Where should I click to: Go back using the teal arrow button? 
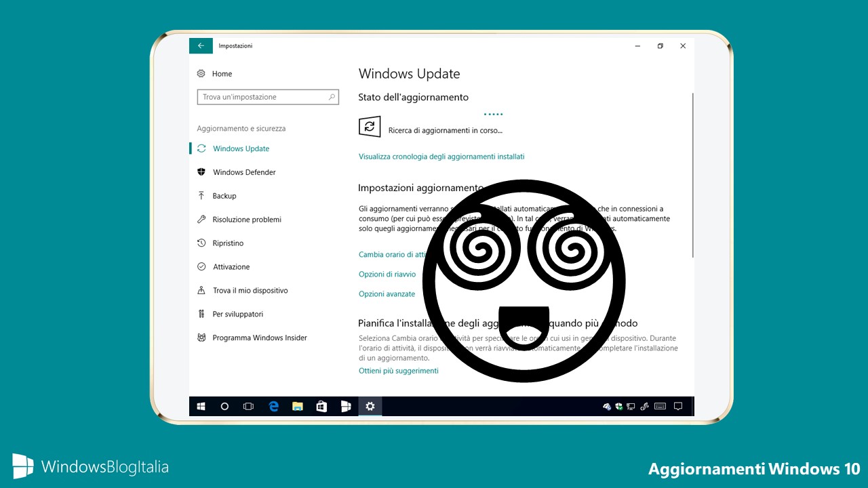tap(201, 46)
